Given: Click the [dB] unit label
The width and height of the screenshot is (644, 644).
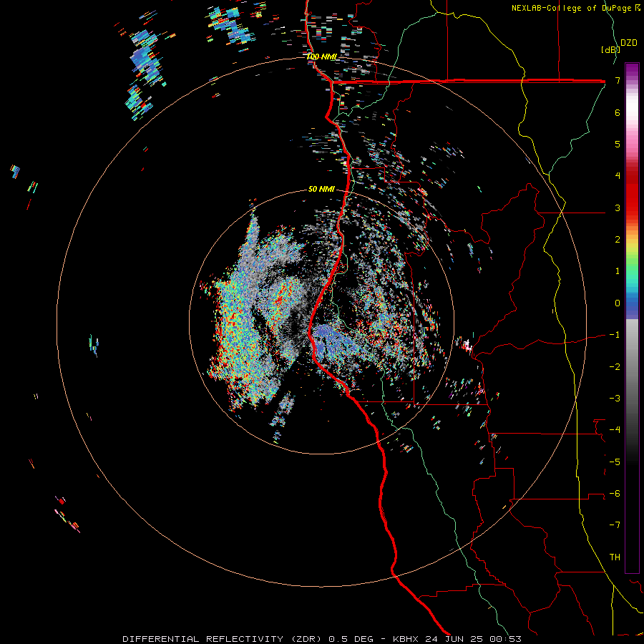Looking at the screenshot, I should (611, 50).
